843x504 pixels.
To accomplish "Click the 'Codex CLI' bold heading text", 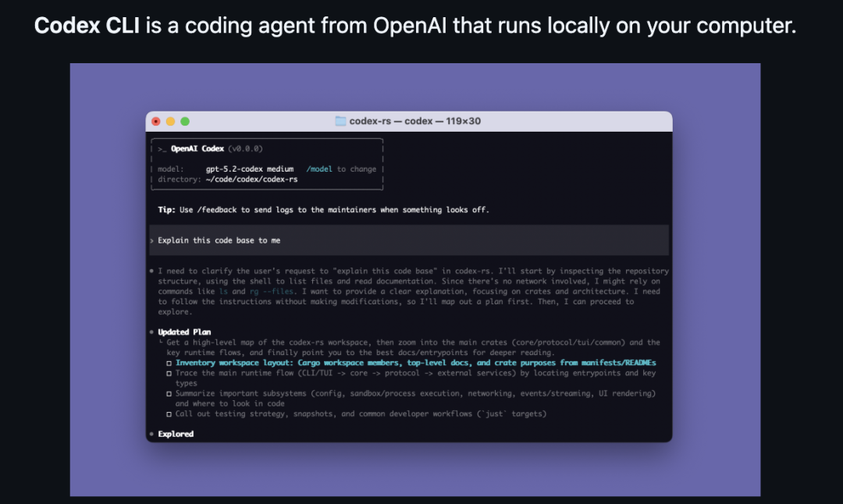I will pos(87,25).
